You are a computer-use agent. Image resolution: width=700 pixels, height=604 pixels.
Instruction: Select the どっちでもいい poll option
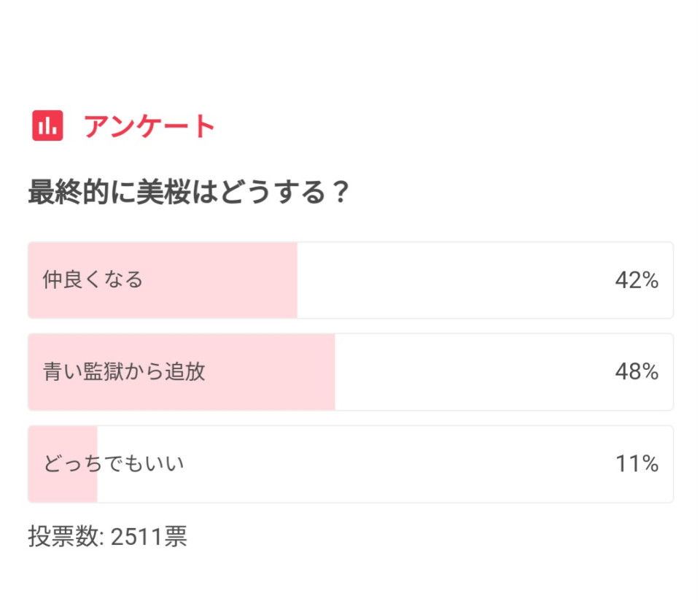tap(351, 464)
